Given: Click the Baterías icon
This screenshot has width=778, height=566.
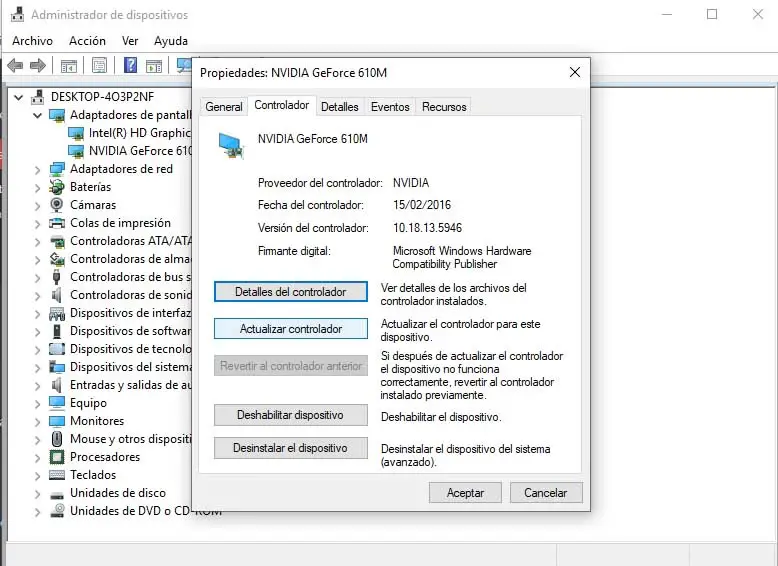Looking at the screenshot, I should [x=57, y=187].
